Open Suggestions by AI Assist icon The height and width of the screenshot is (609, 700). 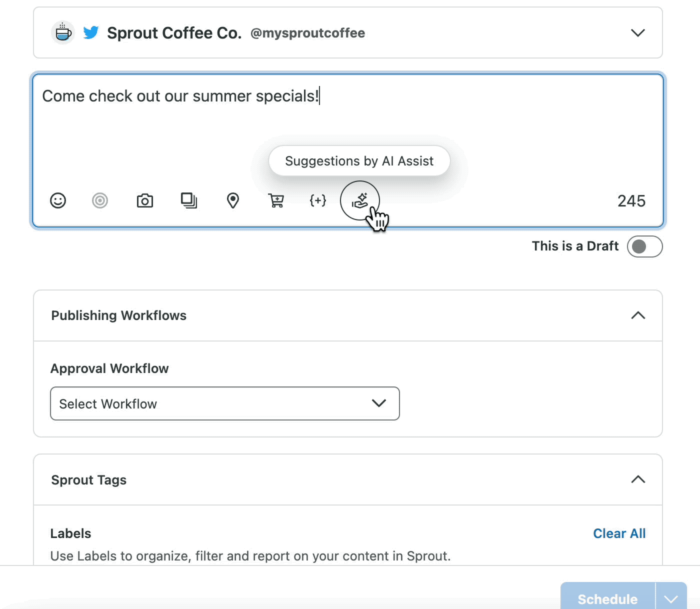tap(360, 200)
